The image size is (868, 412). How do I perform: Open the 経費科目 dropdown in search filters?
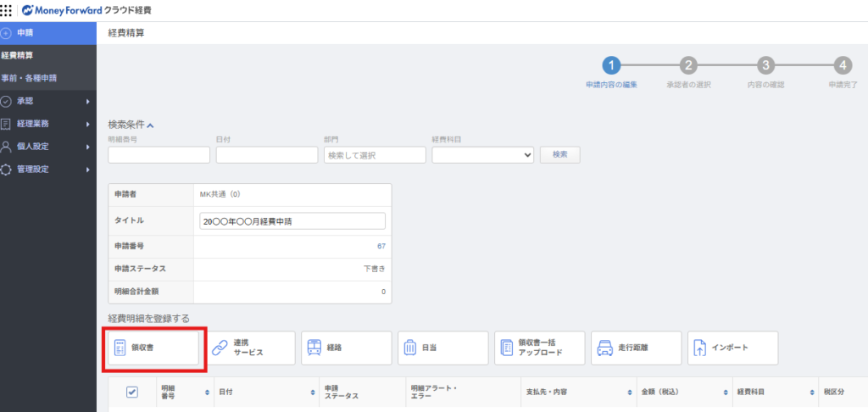click(x=482, y=155)
